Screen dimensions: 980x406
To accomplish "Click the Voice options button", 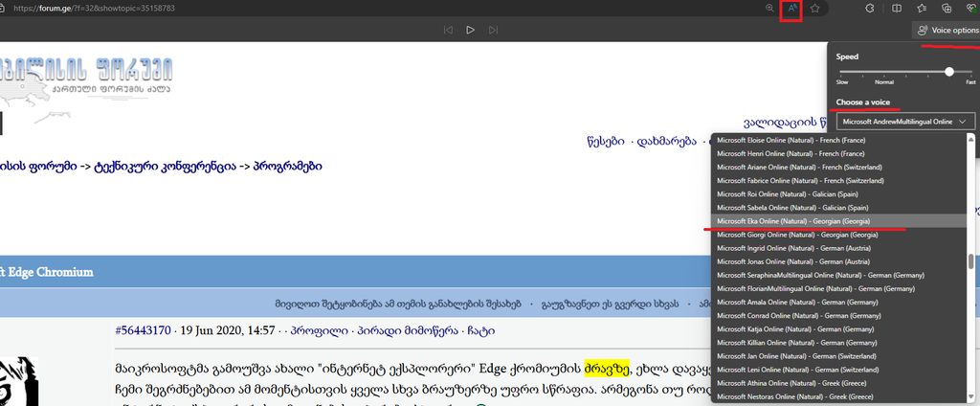I will click(947, 30).
